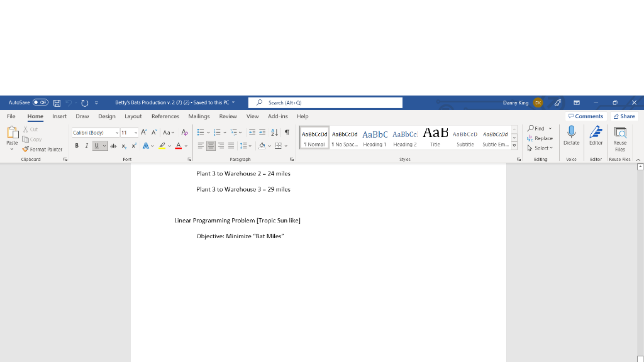Apply the Title style

(x=435, y=138)
